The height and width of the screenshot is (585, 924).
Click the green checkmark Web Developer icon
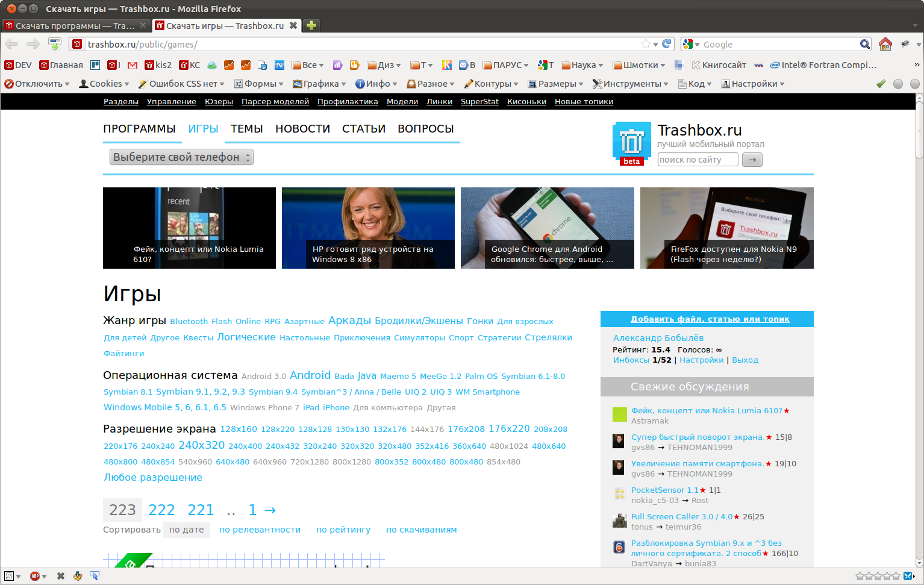(x=881, y=84)
